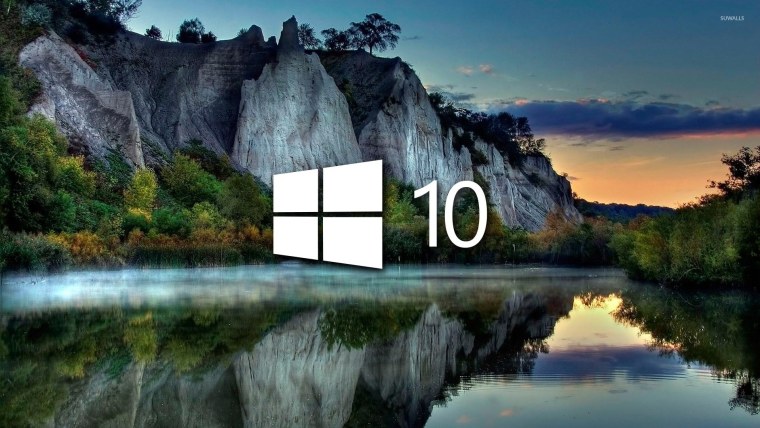Click the small pink clouds in the sky

pos(476,70)
